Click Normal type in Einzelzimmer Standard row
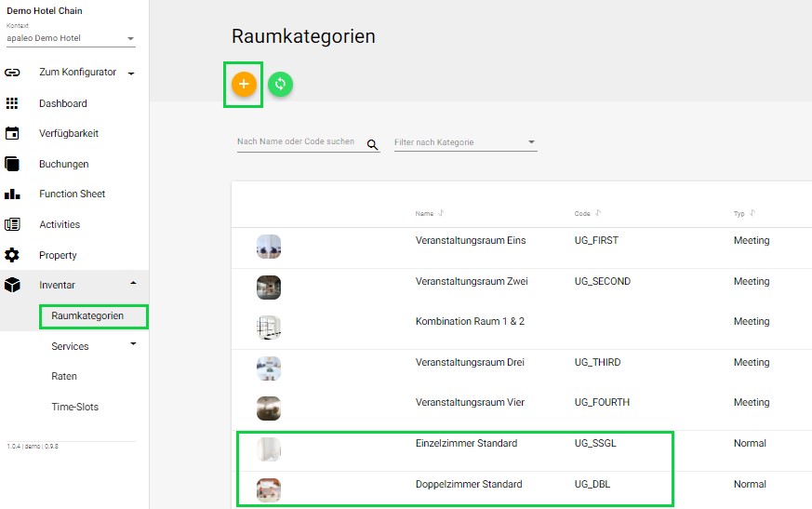 click(x=750, y=443)
